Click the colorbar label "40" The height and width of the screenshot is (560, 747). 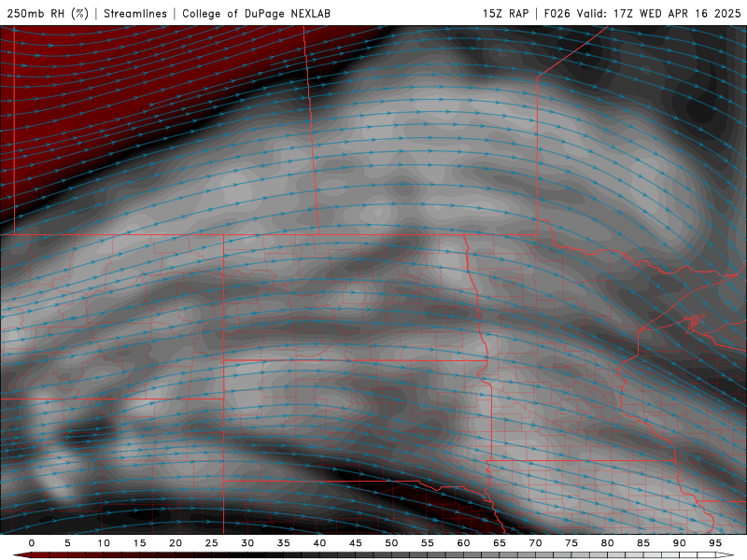click(x=319, y=543)
